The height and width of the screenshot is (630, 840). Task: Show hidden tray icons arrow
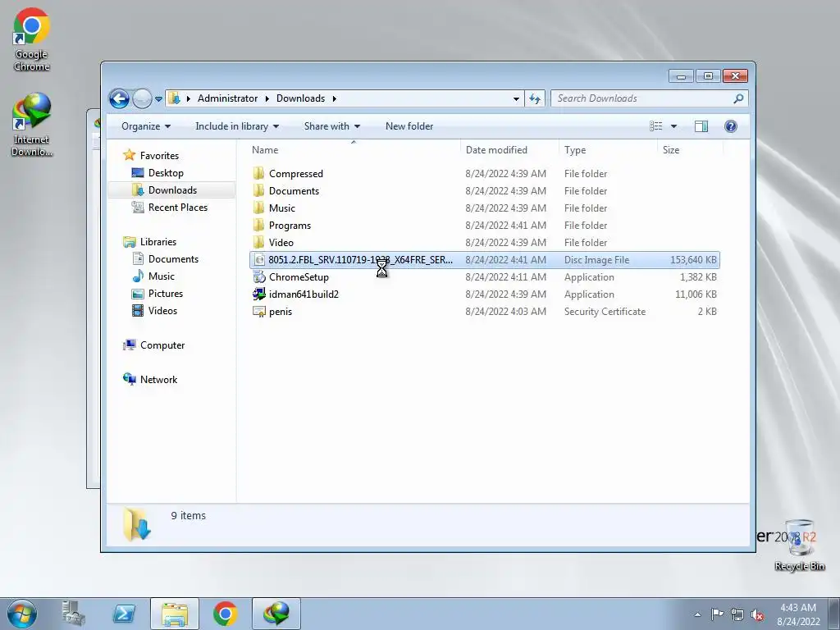(697, 614)
